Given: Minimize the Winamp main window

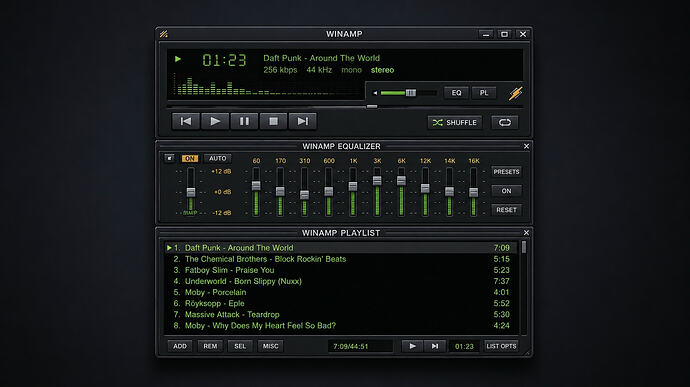Looking at the screenshot, I should click(x=486, y=34).
